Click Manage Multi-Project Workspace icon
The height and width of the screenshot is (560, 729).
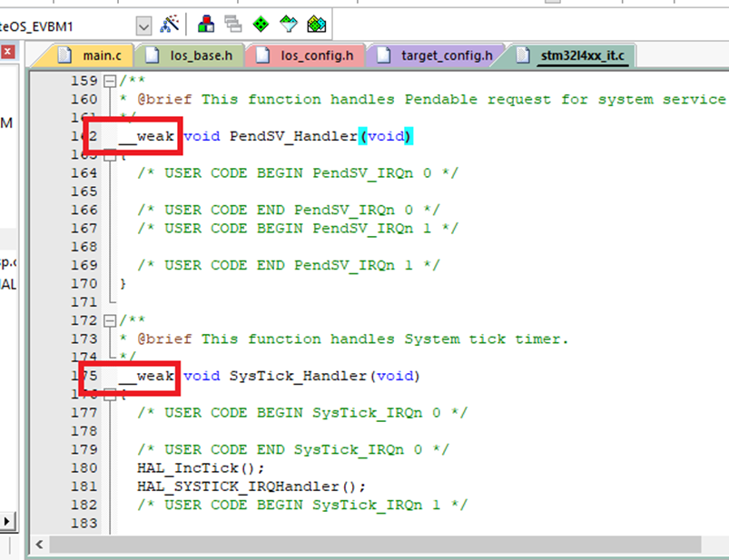tap(233, 25)
